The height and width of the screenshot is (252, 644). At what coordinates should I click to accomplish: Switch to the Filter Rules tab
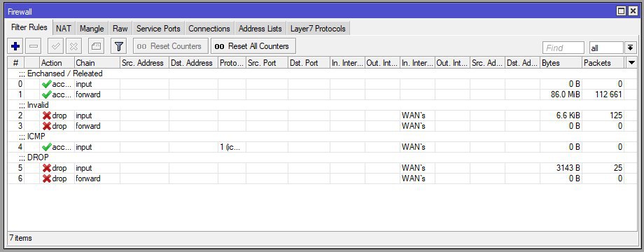click(x=29, y=27)
